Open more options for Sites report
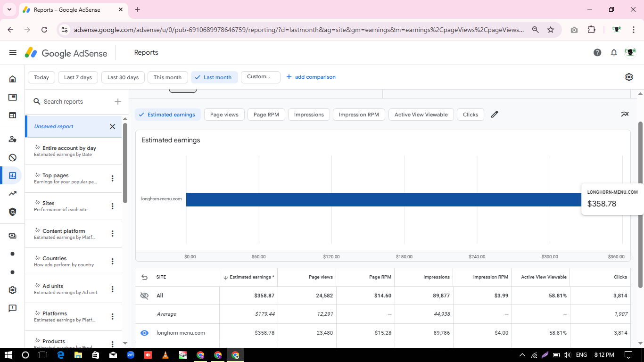Image resolution: width=644 pixels, height=362 pixels. pos(112,206)
